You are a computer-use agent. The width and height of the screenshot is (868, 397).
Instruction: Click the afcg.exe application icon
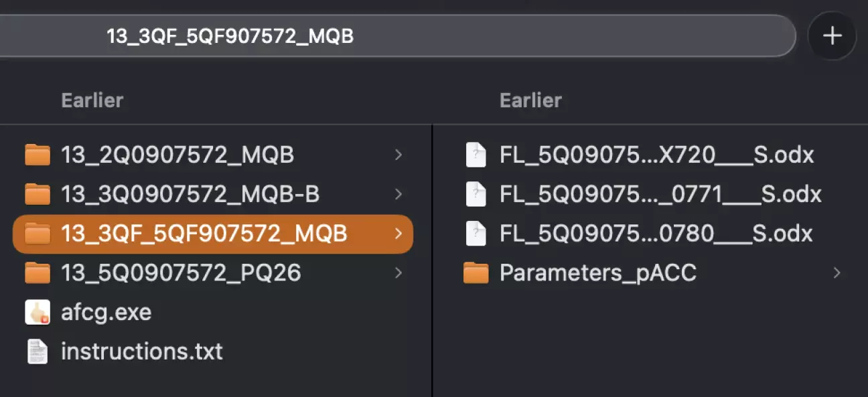(x=38, y=312)
